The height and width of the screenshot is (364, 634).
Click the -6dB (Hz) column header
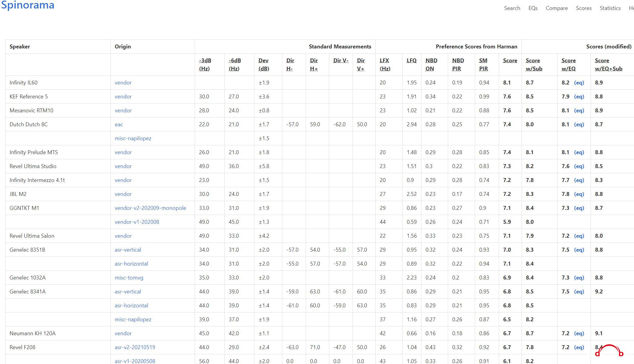[235, 65]
